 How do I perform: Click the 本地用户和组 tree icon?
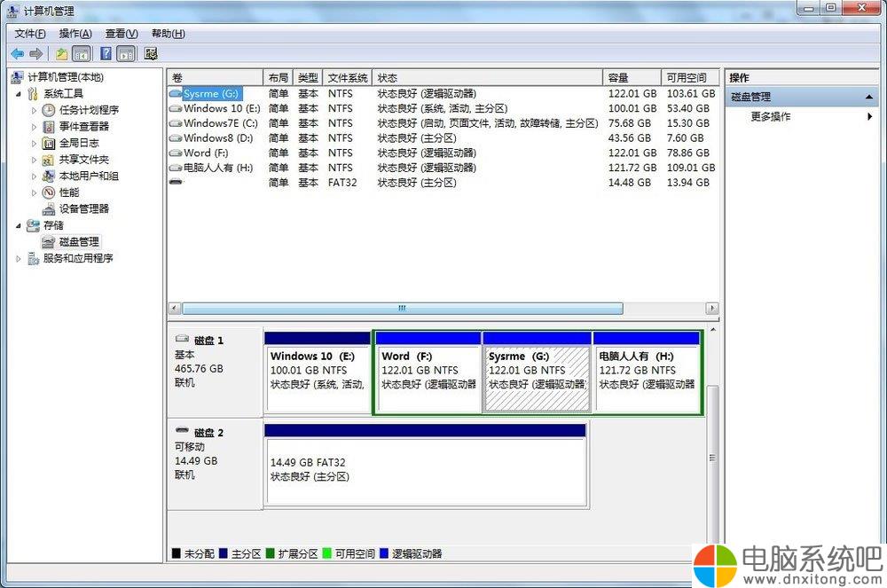point(49,176)
